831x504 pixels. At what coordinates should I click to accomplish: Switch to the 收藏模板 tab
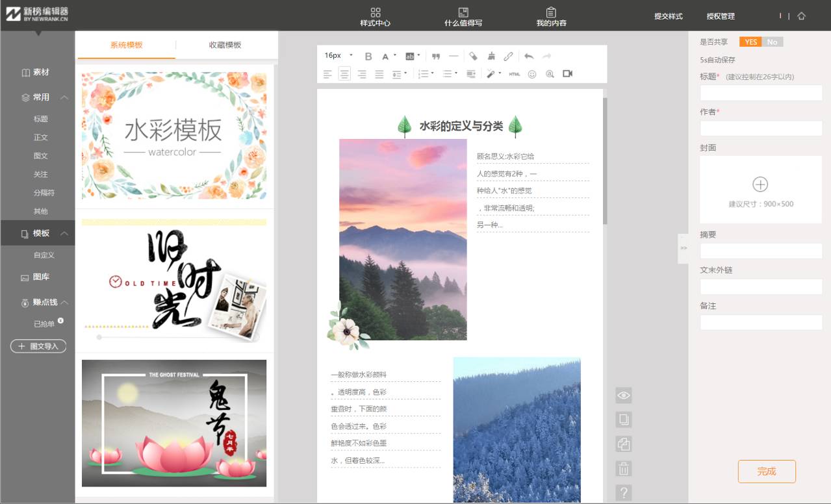pyautogui.click(x=225, y=45)
